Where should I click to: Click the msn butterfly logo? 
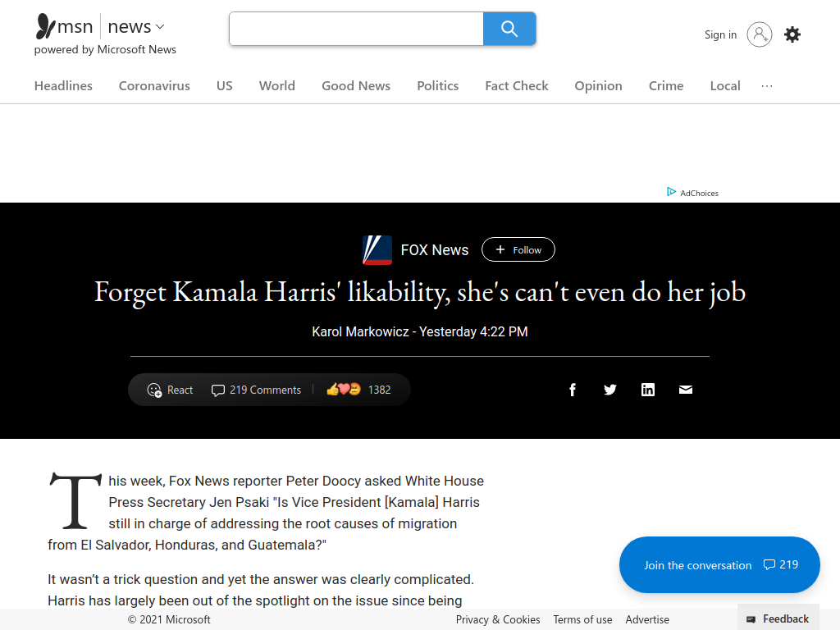point(46,26)
